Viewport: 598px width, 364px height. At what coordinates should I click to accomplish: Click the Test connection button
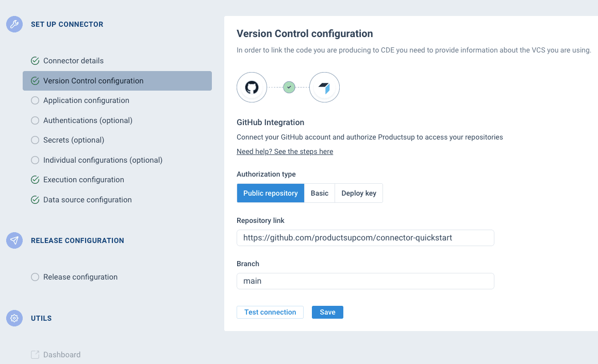point(270,312)
